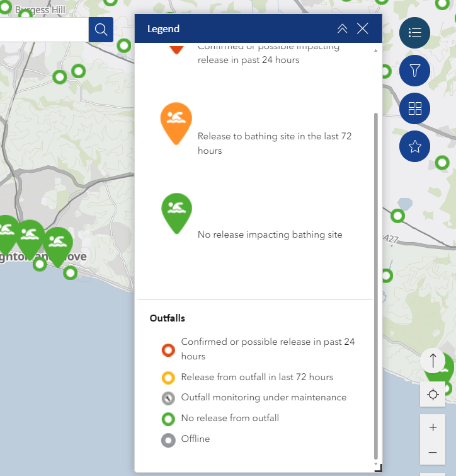Click the Legend panel vertical scrollbar
The height and width of the screenshot is (476, 456).
tap(376, 284)
